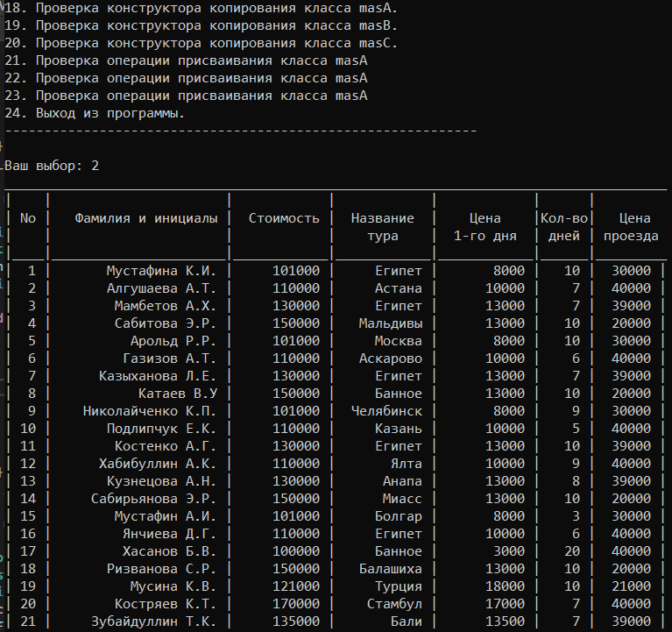Click tour name 'Анапа'
672x632 pixels.
(403, 482)
